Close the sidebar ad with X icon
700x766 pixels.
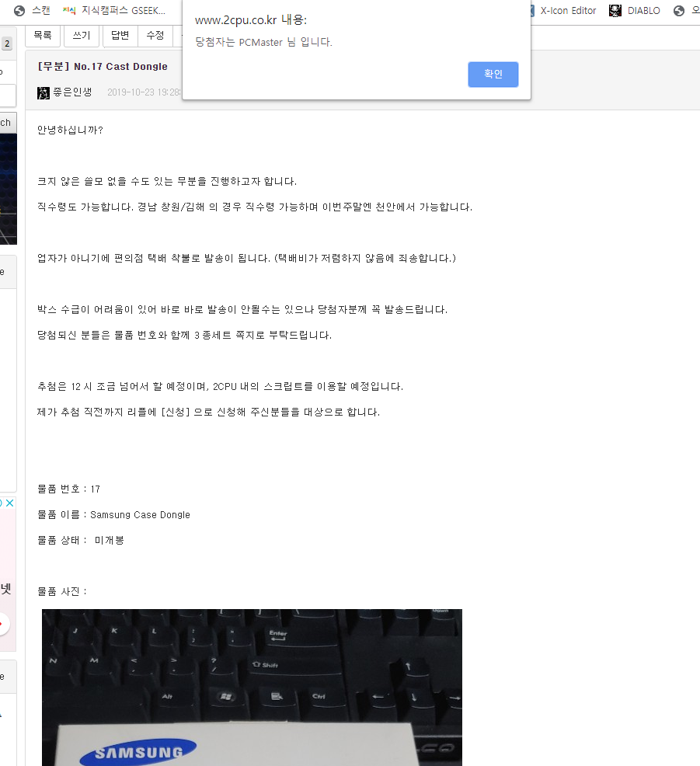click(x=10, y=503)
